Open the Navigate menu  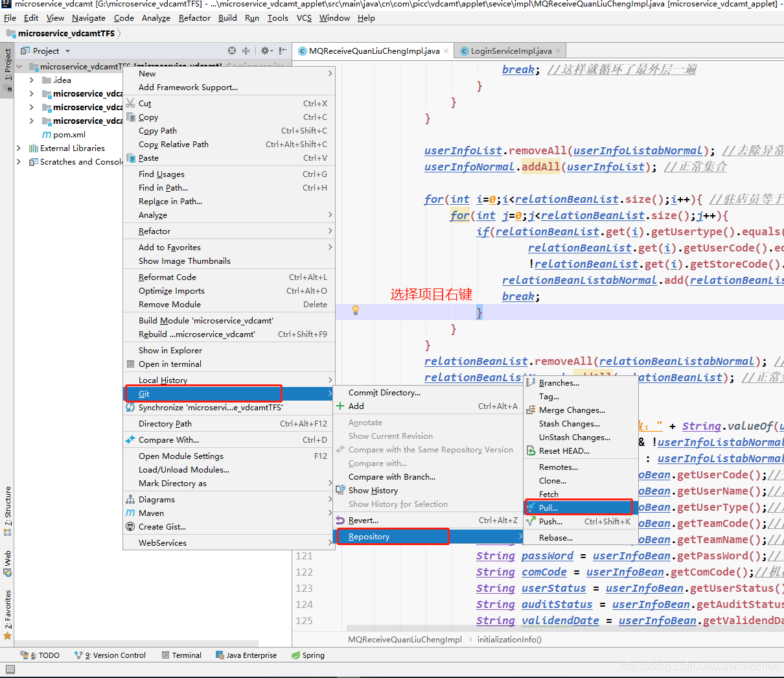coord(89,18)
